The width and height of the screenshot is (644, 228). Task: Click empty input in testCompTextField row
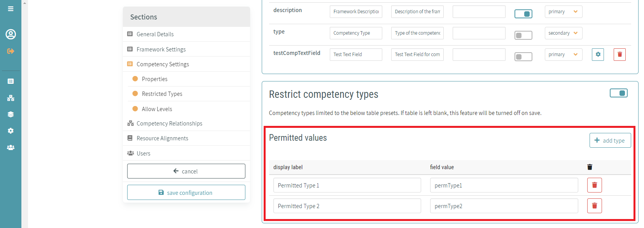[479, 55]
